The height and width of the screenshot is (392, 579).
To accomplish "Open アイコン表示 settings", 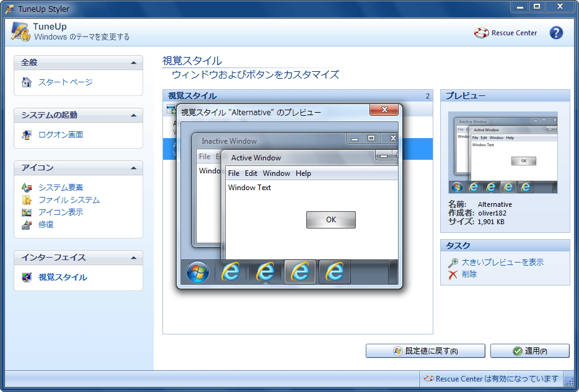I will pyautogui.click(x=61, y=212).
